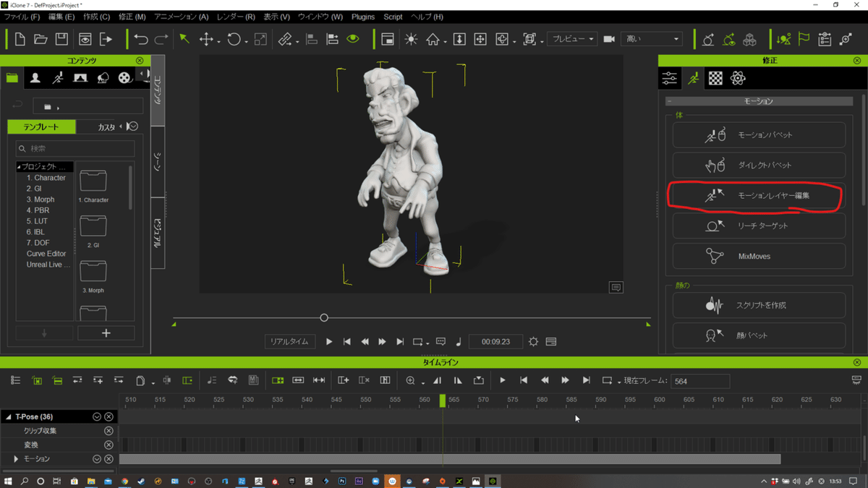Close the 変換 track in timeline
This screenshot has height=488, width=868.
pos(109,445)
